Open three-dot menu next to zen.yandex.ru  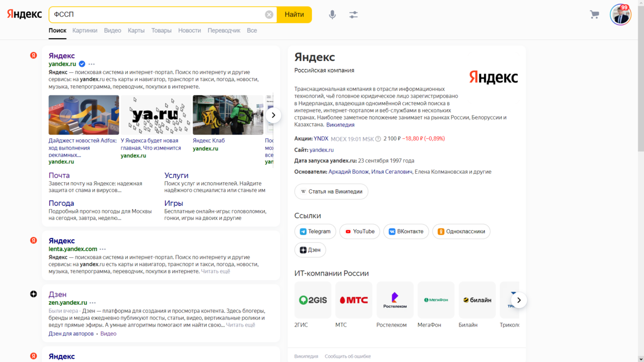(93, 302)
